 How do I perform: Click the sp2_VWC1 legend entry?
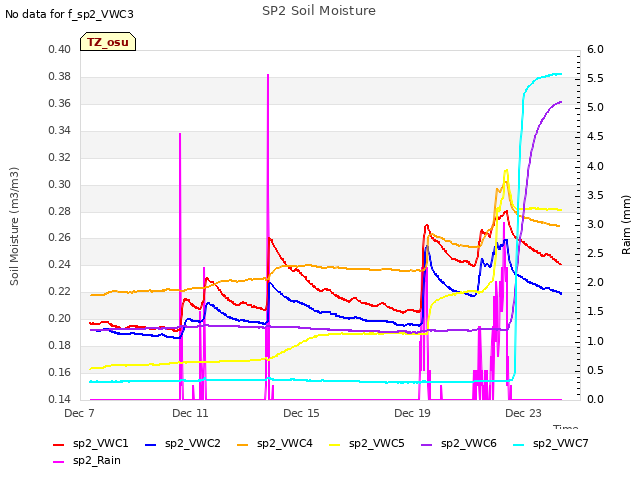coord(91,443)
